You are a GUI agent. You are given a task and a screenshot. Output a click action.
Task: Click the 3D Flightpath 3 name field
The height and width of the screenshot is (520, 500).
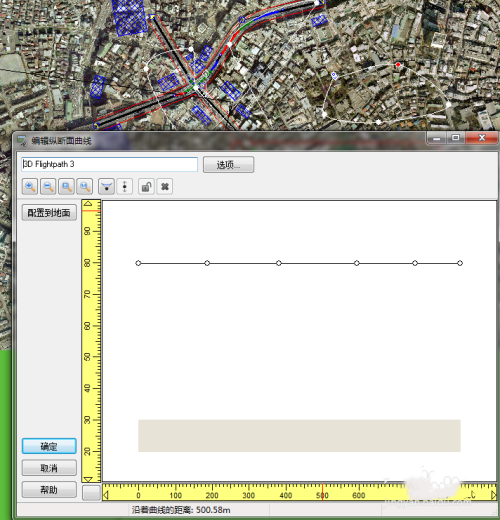(x=110, y=164)
